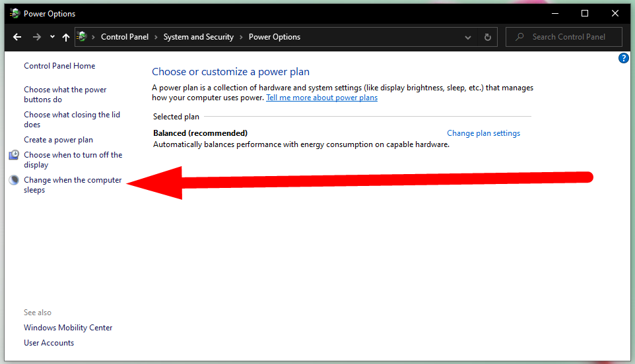Click Change plan settings link
The height and width of the screenshot is (364, 635).
[484, 133]
